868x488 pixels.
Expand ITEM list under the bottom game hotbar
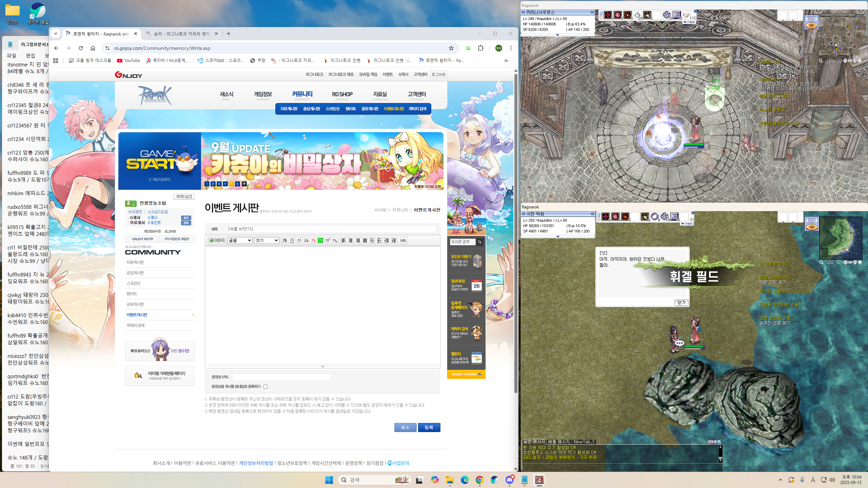[x=687, y=224]
